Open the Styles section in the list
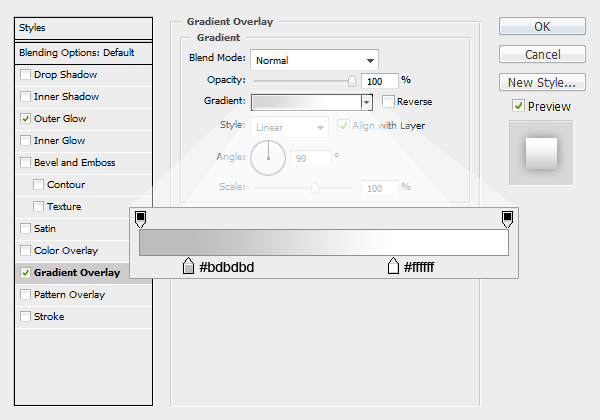 [83, 28]
